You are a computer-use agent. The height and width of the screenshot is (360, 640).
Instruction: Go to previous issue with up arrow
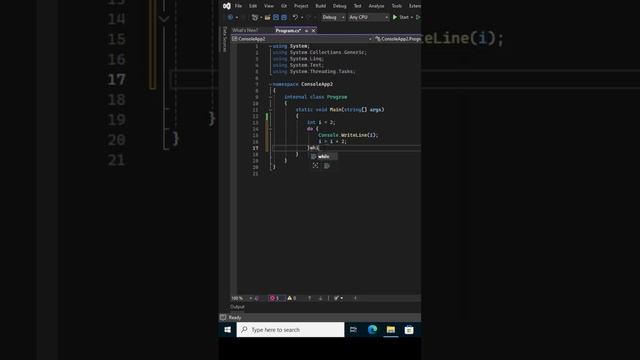[x=309, y=298]
